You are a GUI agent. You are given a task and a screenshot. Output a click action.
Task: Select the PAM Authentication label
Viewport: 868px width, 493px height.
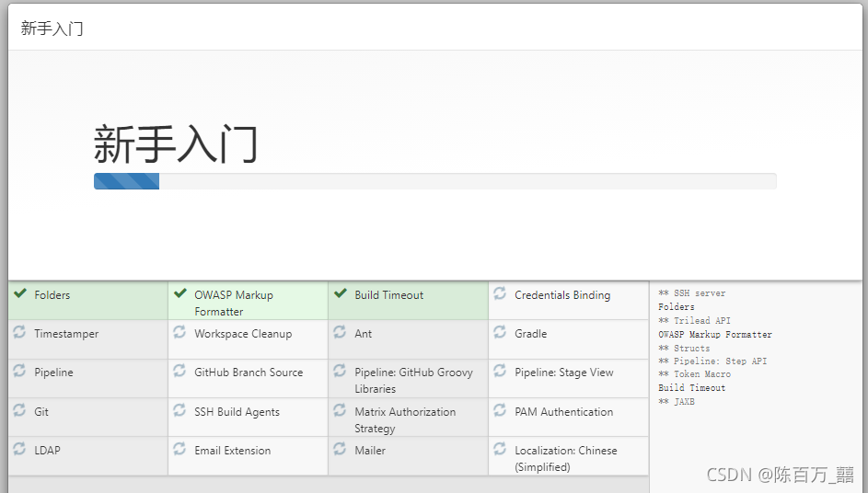pyautogui.click(x=564, y=412)
